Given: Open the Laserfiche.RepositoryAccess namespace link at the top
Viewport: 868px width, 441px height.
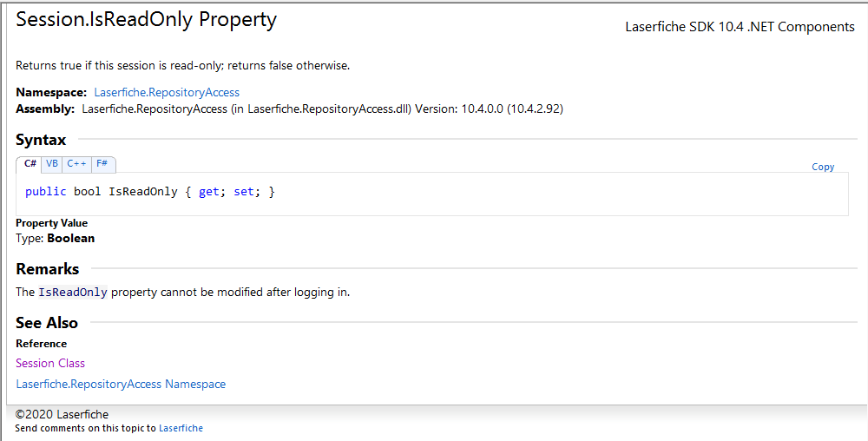Looking at the screenshot, I should coord(167,92).
